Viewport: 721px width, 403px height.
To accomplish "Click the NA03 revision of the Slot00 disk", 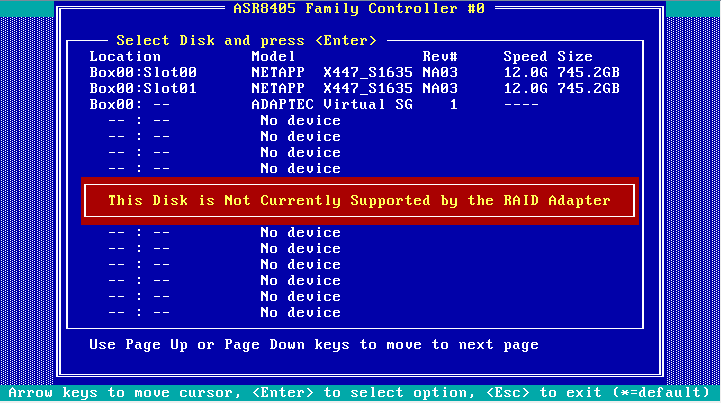I will [x=440, y=73].
